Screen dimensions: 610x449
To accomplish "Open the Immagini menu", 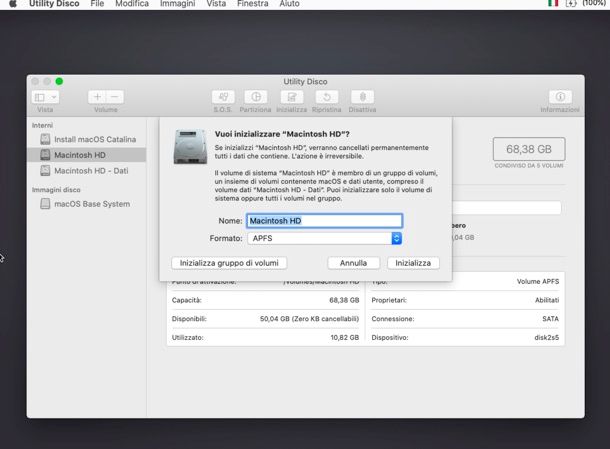I will pos(177,4).
